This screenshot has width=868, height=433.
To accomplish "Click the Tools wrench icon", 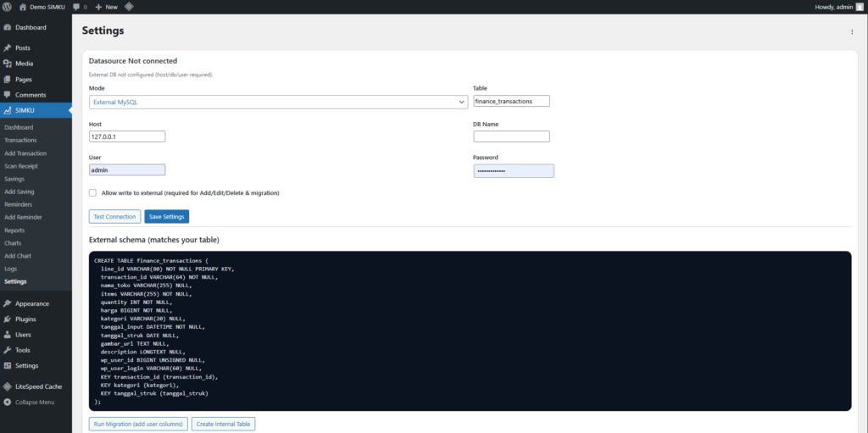I will [x=8, y=350].
